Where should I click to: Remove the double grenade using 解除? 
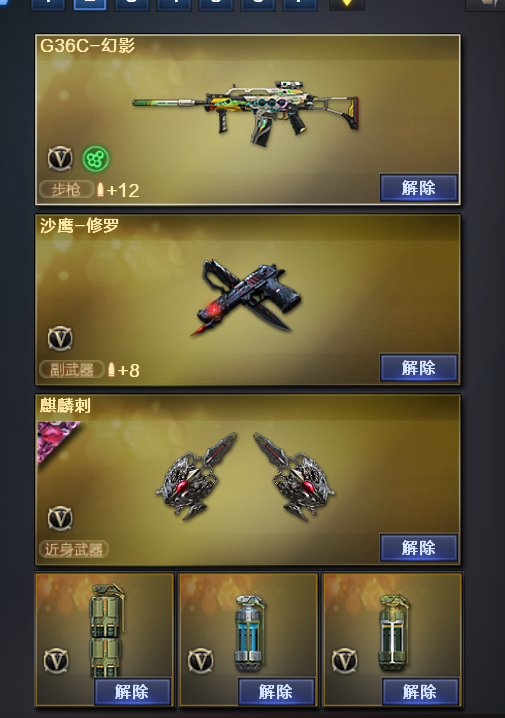[x=132, y=692]
